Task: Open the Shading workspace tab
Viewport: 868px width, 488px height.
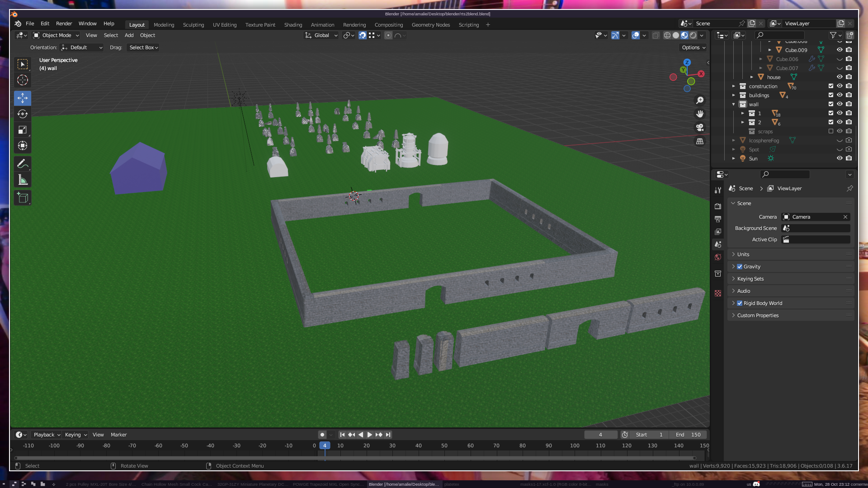Action: (293, 25)
